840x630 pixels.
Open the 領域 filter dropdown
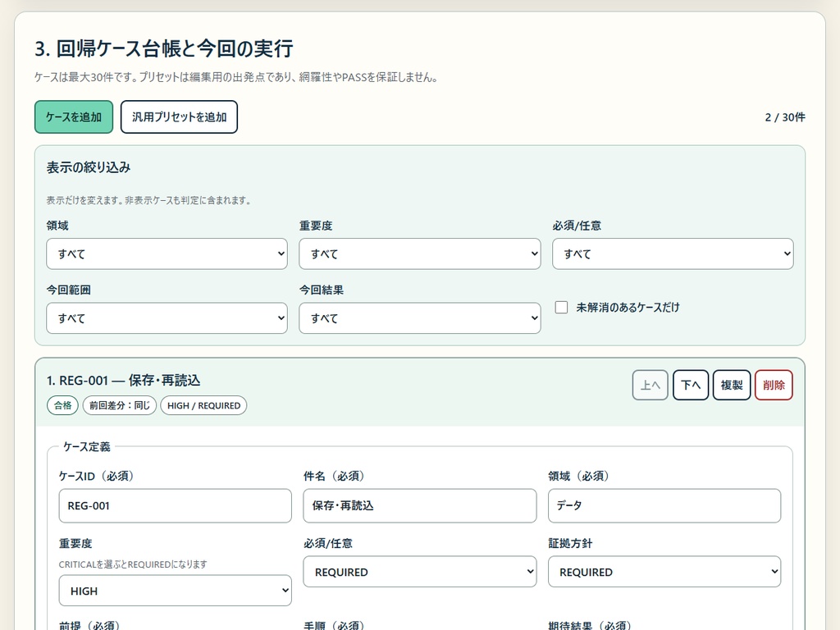coord(167,254)
